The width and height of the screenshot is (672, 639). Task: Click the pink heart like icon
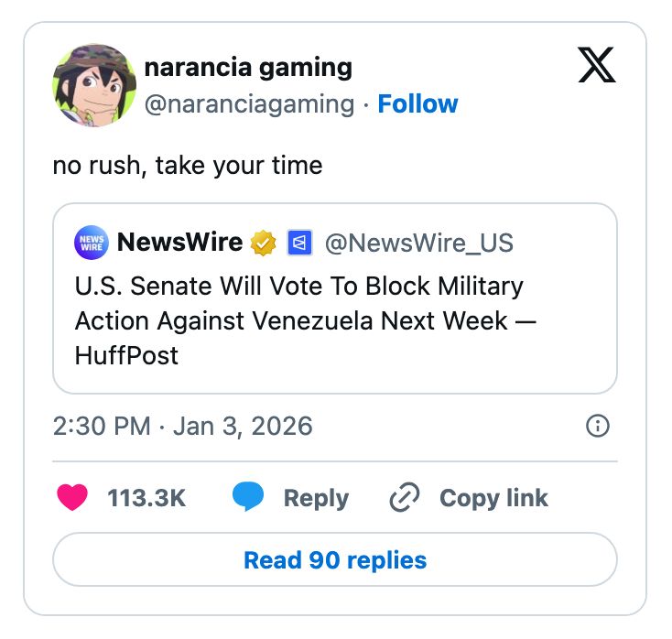click(x=72, y=498)
